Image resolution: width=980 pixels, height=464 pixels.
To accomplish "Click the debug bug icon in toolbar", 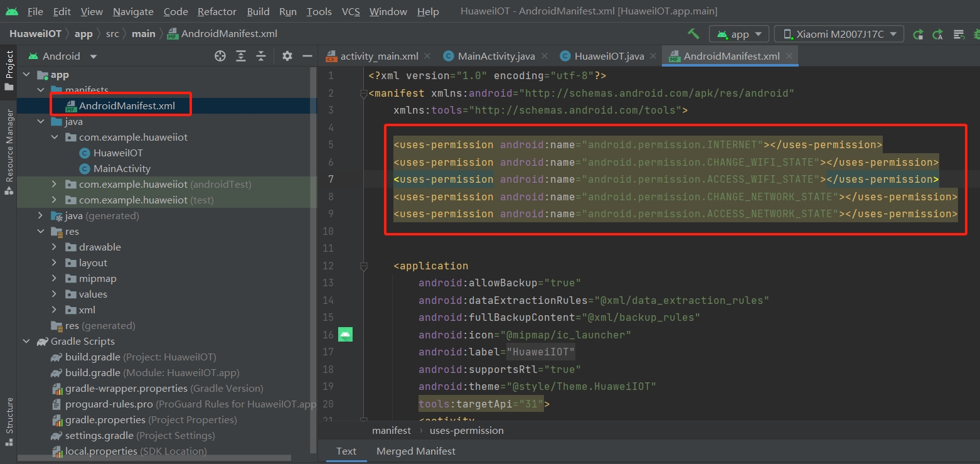I will click(x=976, y=35).
